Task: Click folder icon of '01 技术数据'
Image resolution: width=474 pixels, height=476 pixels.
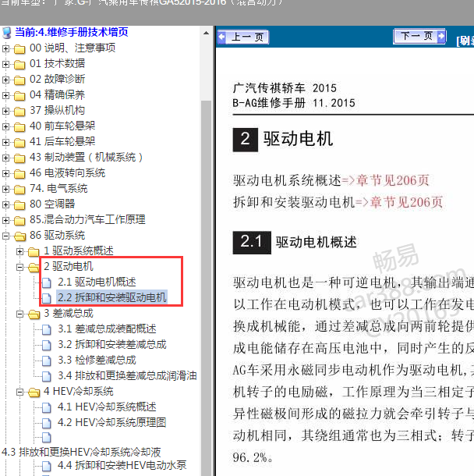Action: 19,64
